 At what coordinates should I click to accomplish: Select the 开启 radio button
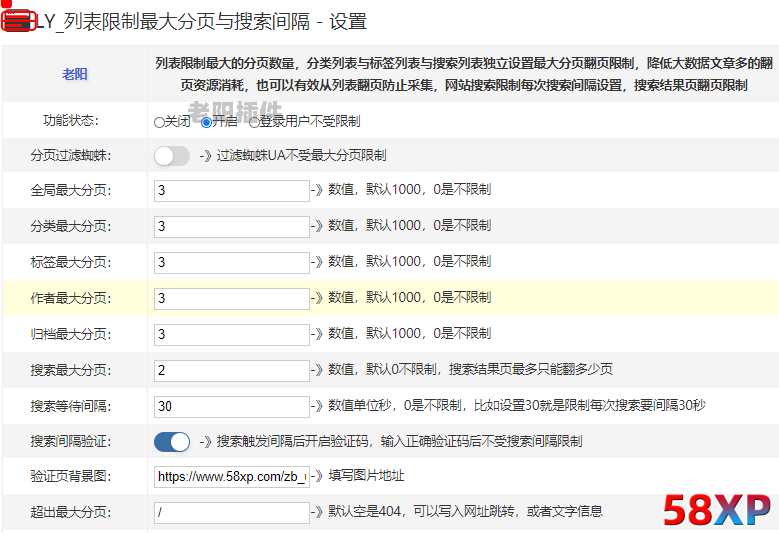tap(206, 122)
